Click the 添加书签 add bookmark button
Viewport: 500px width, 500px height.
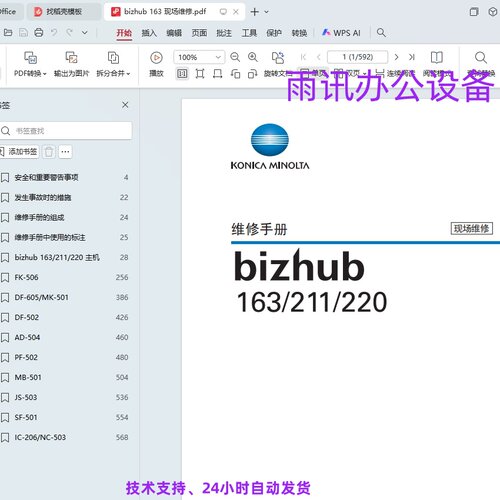19,152
